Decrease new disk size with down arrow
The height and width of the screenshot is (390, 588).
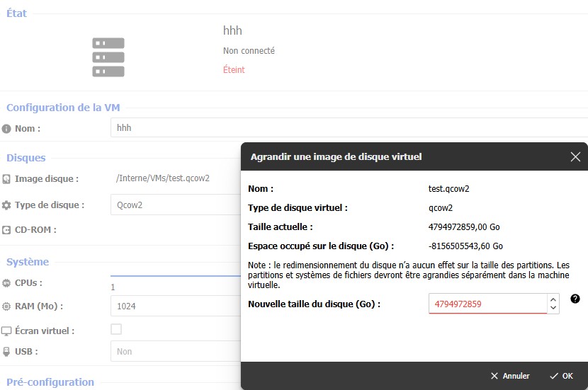(x=553, y=308)
